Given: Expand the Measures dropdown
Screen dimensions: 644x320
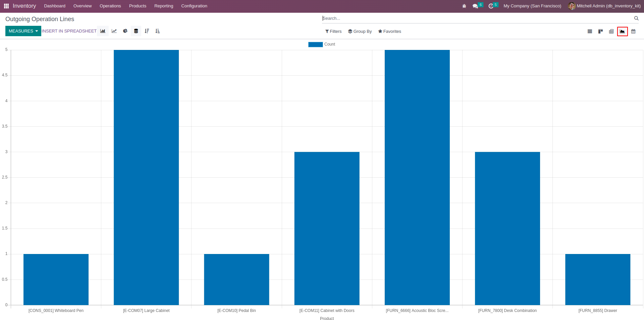Looking at the screenshot, I should (x=23, y=31).
